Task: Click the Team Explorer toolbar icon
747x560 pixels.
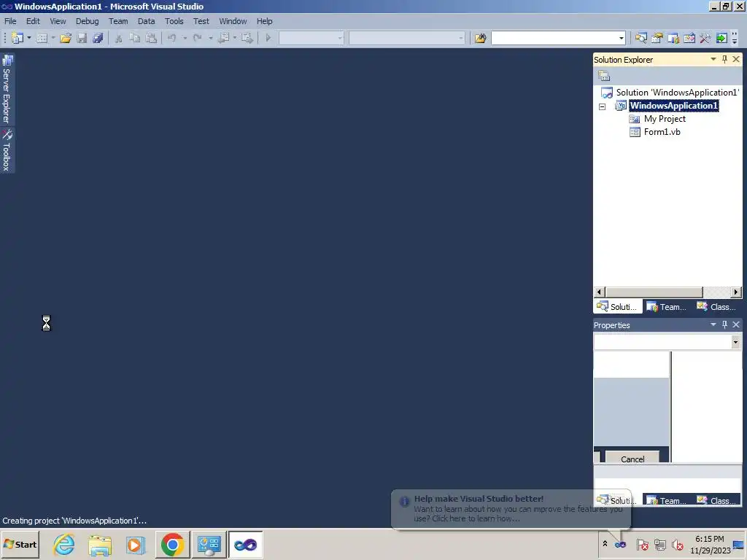Action: click(x=673, y=38)
